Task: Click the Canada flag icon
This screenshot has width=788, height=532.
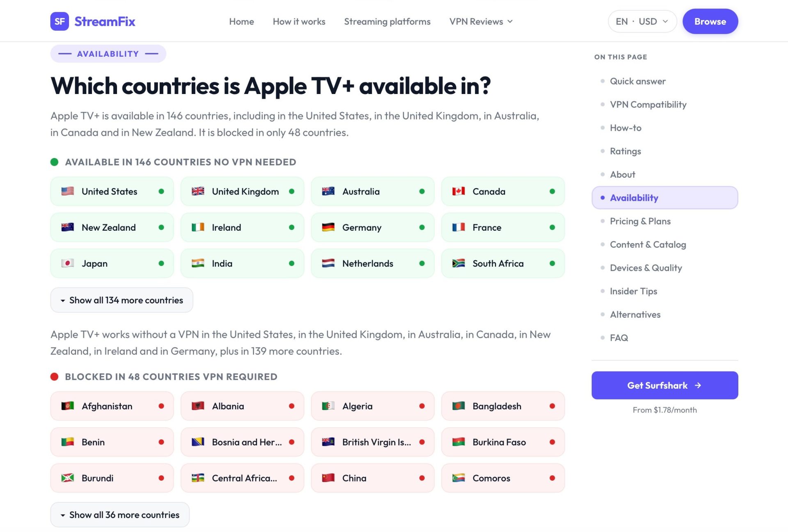Action: click(x=458, y=191)
